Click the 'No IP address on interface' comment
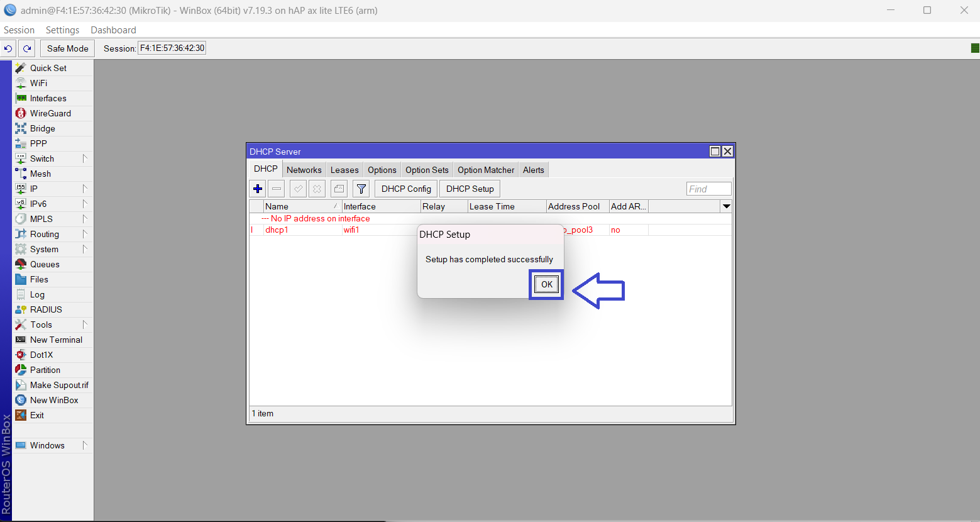Screen dimensions: 980x522 coord(321,218)
